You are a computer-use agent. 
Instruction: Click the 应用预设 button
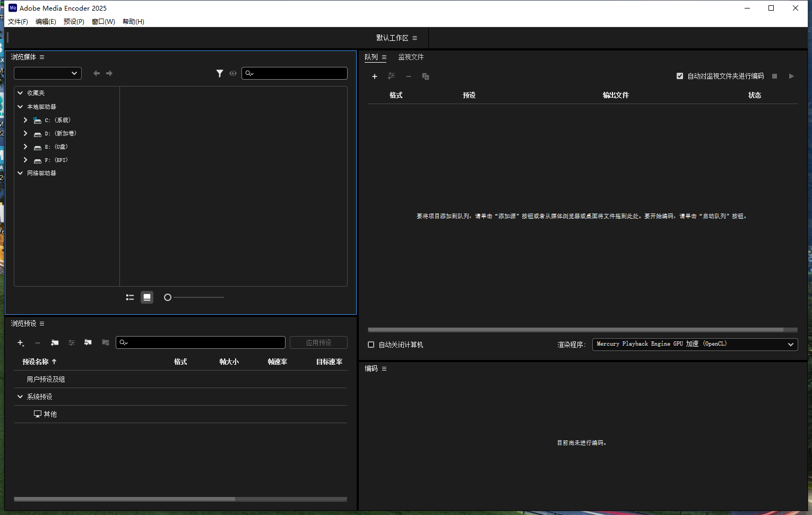[318, 342]
